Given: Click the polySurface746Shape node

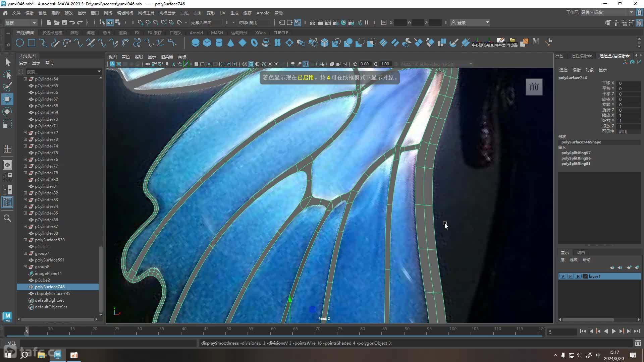Looking at the screenshot, I should [581, 142].
